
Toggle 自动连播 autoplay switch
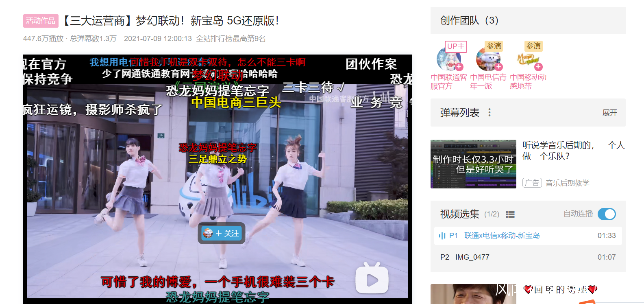click(x=607, y=214)
